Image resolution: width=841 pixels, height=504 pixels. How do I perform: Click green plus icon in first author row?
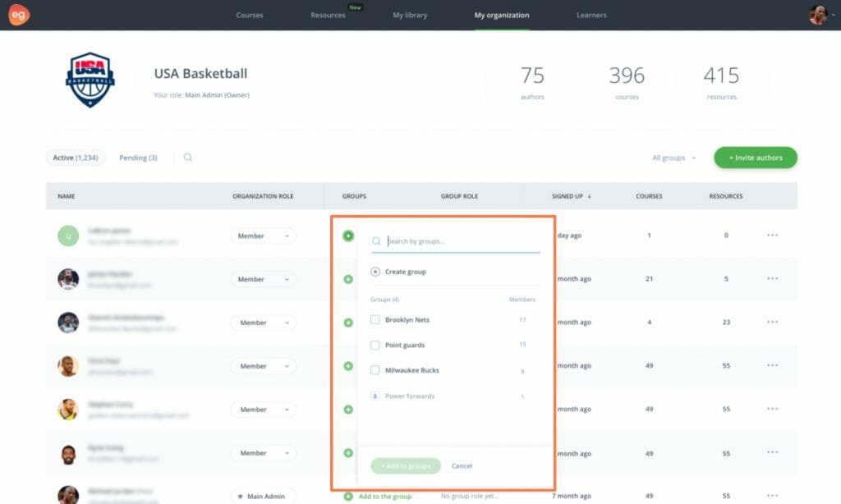[x=348, y=236]
